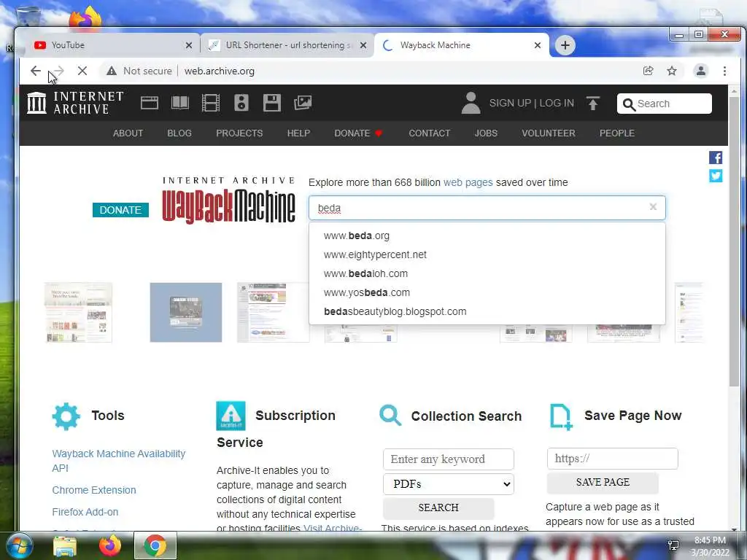Screen dimensions: 747x560
Task: Open the Software floppy disk icon
Action: 272,103
